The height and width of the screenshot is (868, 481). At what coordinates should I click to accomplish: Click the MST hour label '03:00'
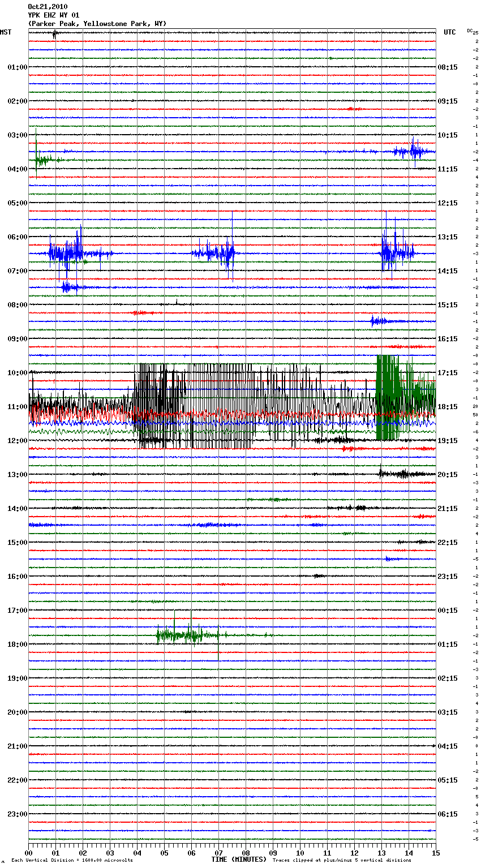click(x=17, y=135)
